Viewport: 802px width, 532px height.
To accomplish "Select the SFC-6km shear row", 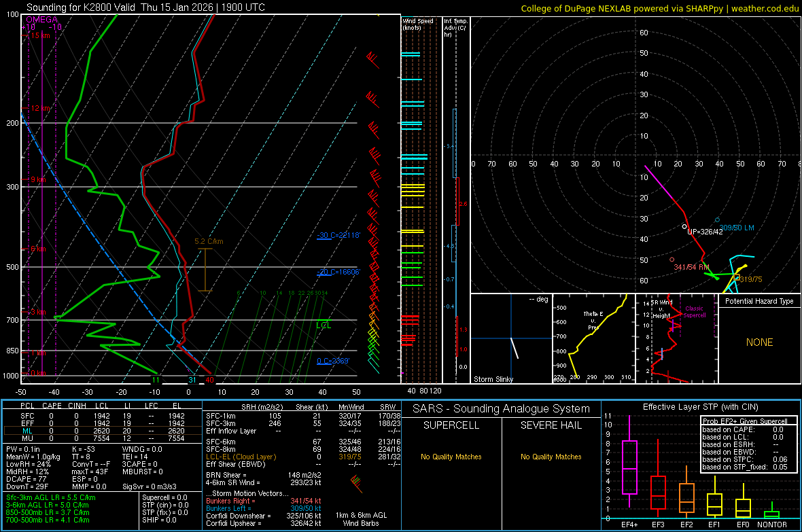I will 303,442.
